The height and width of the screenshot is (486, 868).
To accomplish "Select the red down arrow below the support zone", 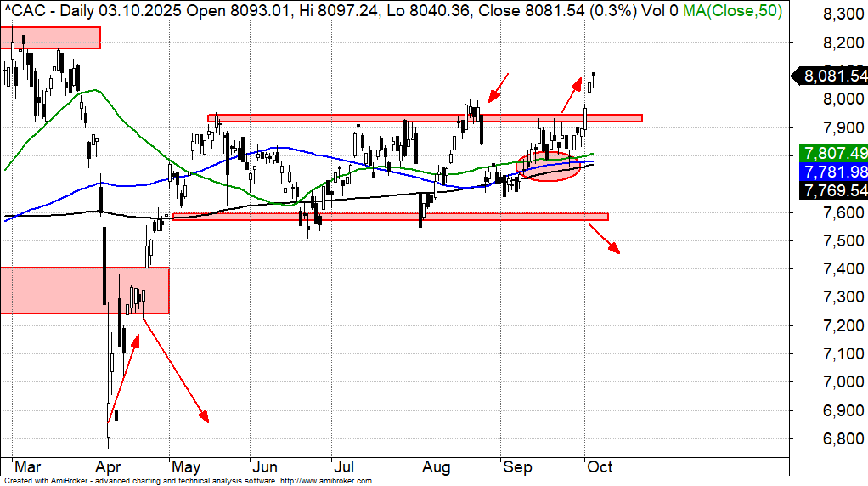I will tap(603, 239).
